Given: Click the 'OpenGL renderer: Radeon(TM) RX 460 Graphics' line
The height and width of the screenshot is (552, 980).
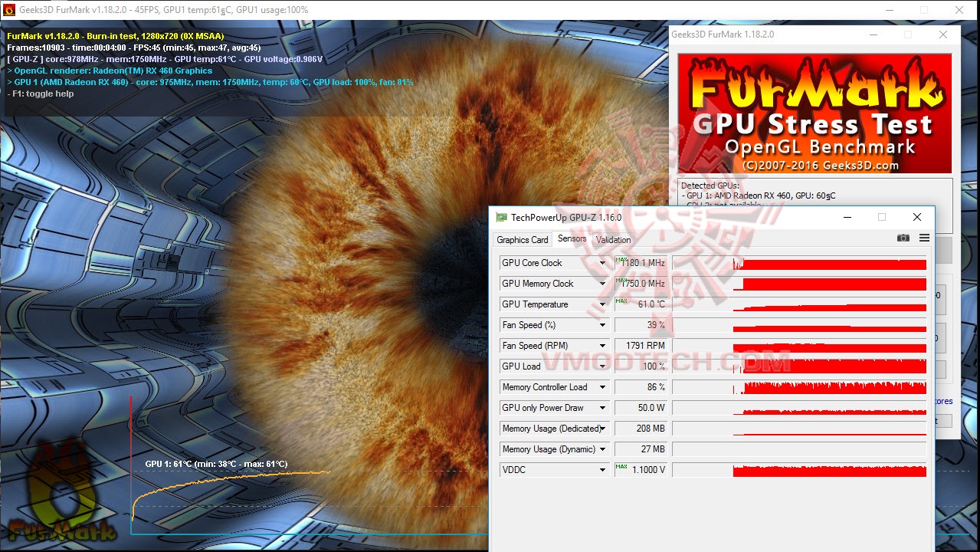Looking at the screenshot, I should pos(110,71).
